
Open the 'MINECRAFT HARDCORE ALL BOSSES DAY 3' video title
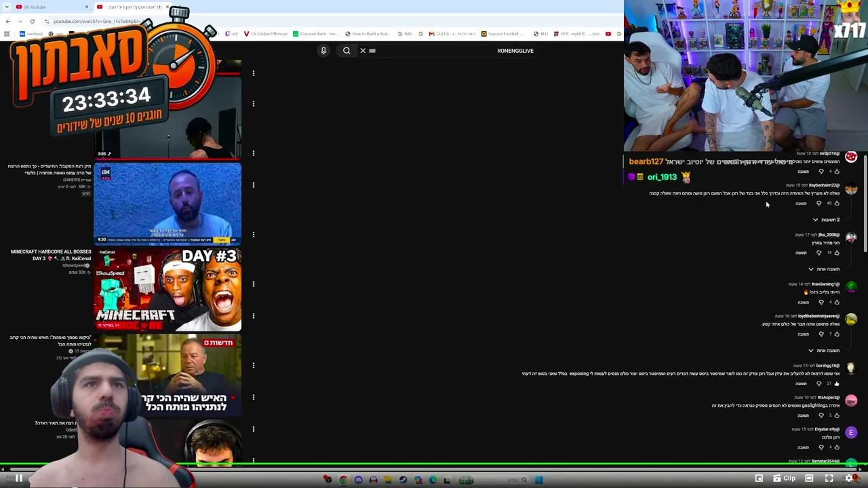(51, 255)
